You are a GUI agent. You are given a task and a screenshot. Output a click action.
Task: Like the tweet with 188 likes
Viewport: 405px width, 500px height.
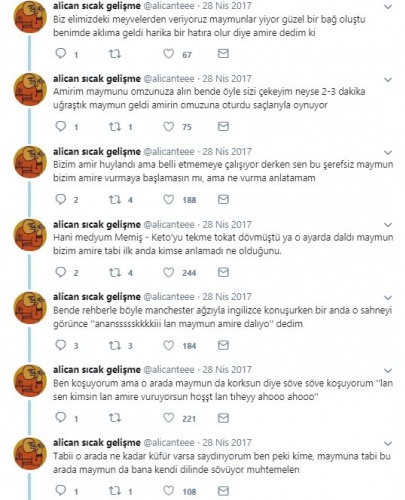click(169, 199)
